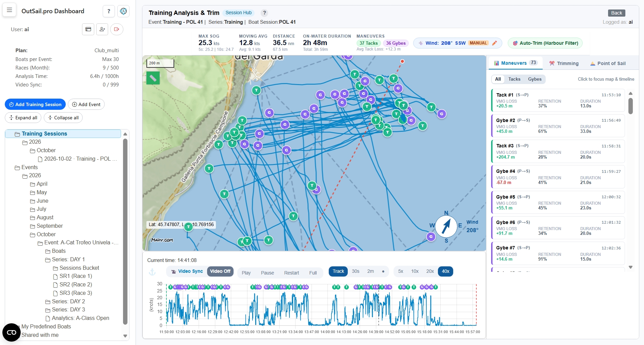This screenshot has height=345, width=644.
Task: Open the round CO widget
Action: tap(12, 332)
